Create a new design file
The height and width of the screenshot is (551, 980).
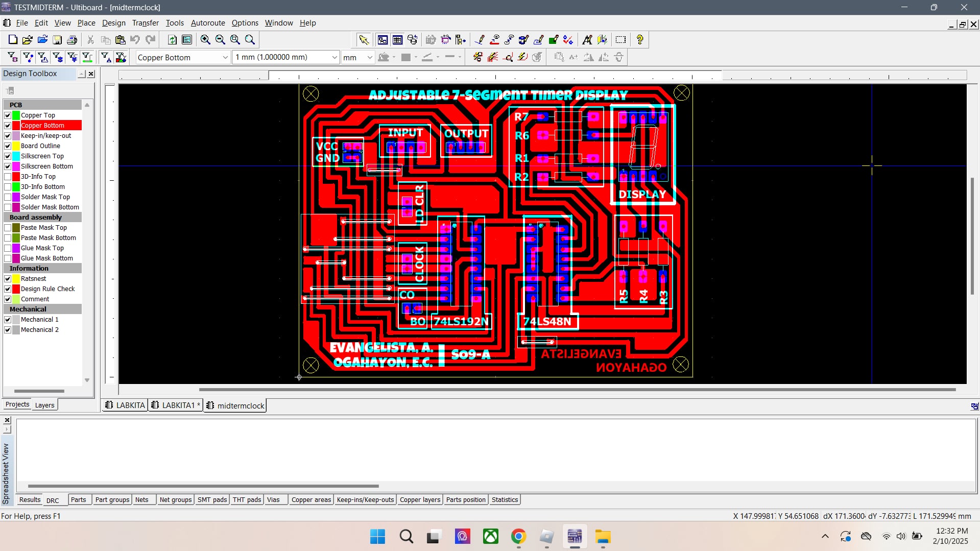click(13, 40)
